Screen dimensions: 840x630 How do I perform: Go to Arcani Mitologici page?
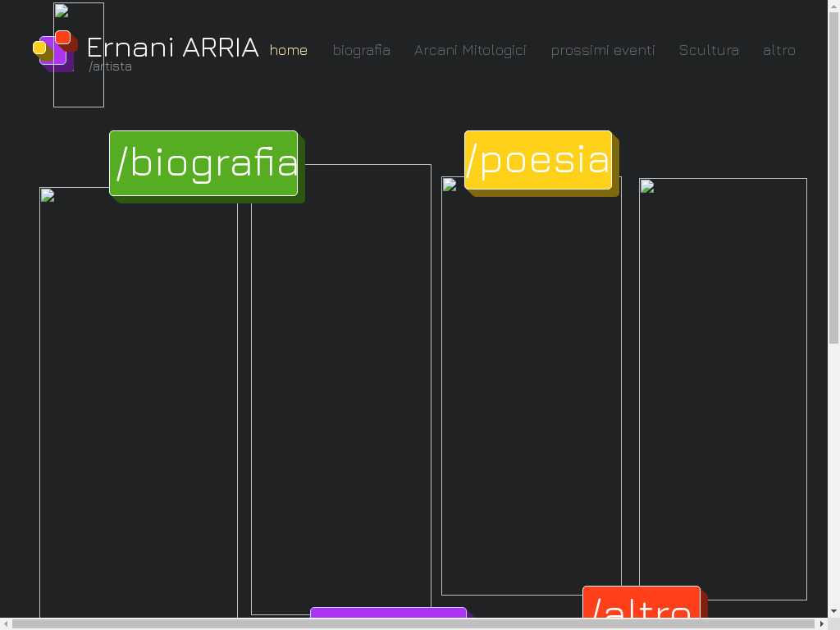[470, 50]
